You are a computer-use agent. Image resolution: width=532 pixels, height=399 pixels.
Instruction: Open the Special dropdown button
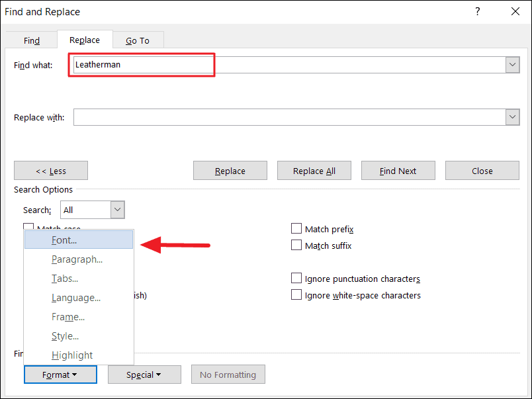click(144, 375)
